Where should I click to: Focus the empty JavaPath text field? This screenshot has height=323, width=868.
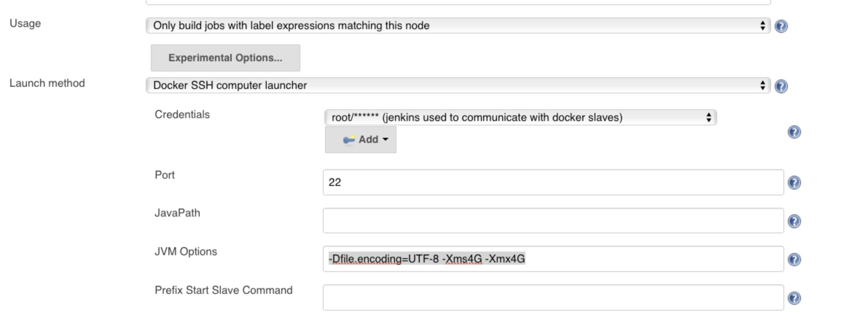click(x=553, y=221)
